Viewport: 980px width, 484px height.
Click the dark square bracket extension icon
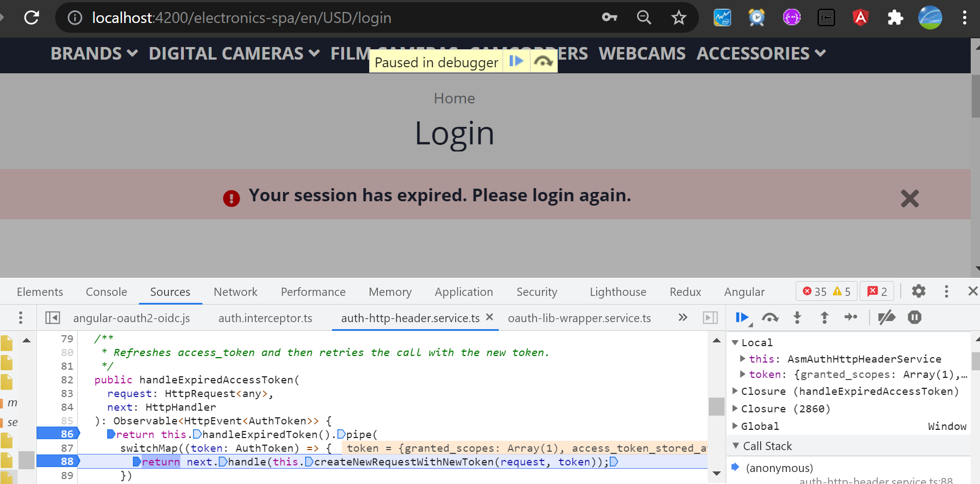click(826, 18)
